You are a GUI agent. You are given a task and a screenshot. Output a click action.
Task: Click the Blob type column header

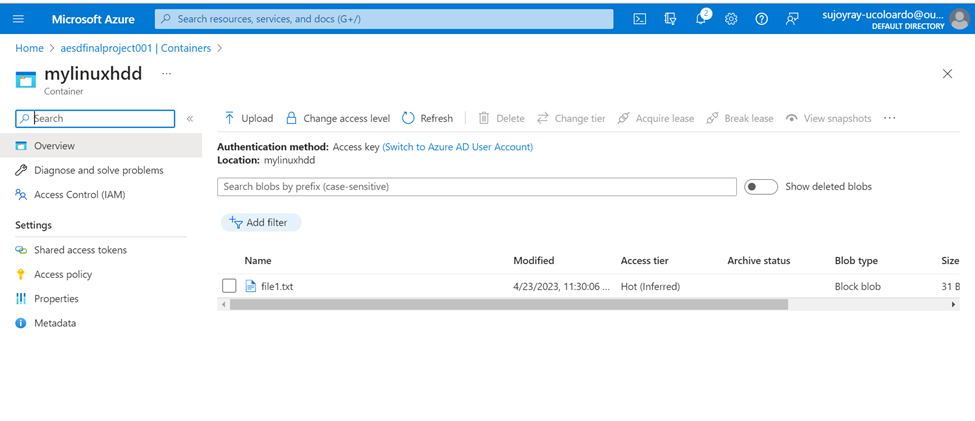click(856, 261)
